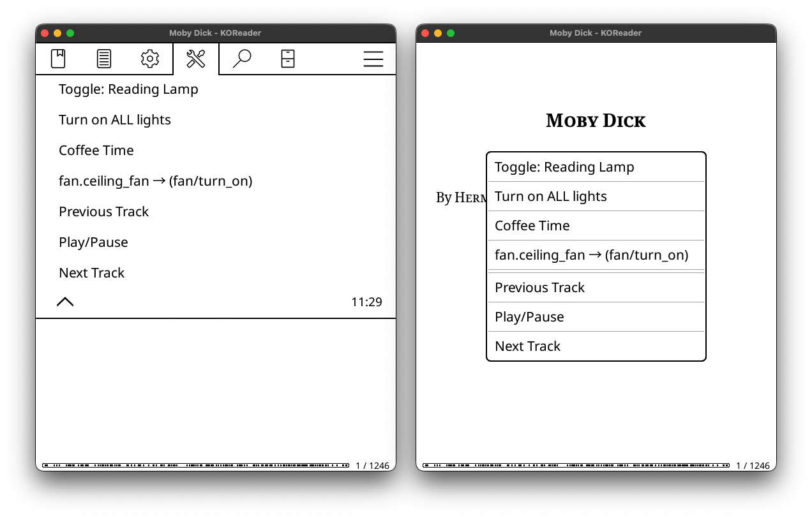The image size is (812, 518).
Task: Click the progress bar in right window footer
Action: click(x=576, y=466)
